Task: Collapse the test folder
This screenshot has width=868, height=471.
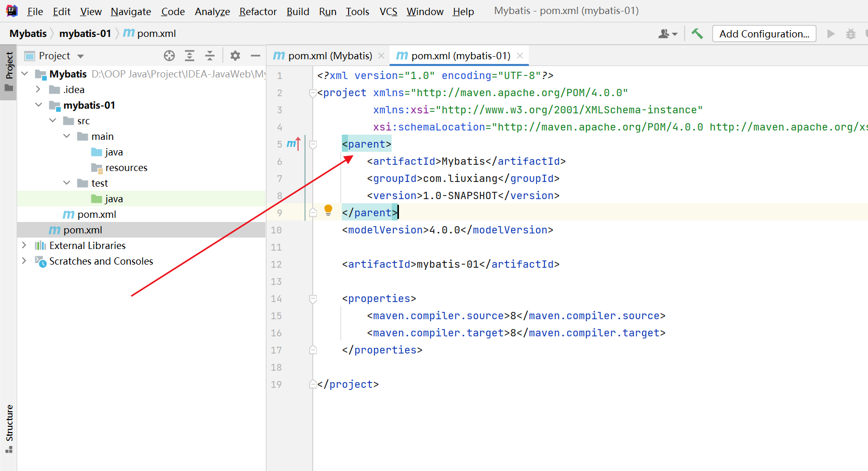Action: (x=66, y=183)
